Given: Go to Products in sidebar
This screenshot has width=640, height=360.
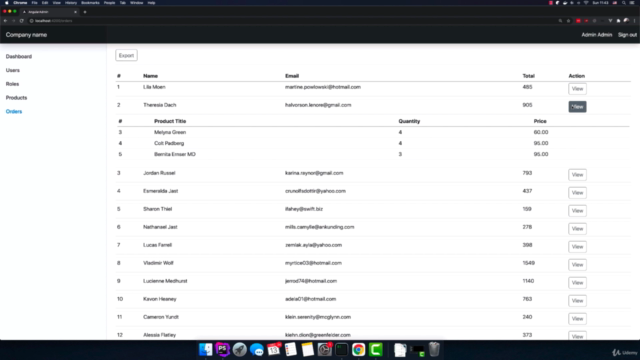Looking at the screenshot, I should [x=16, y=98].
